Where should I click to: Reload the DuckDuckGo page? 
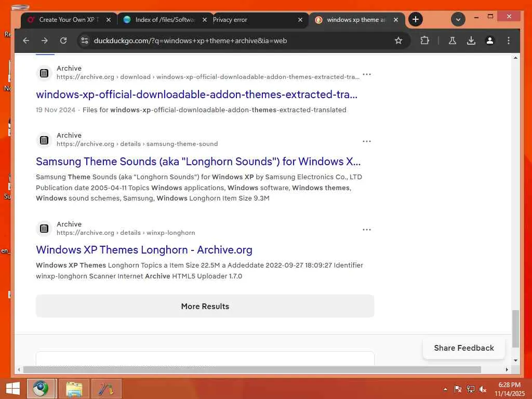pyautogui.click(x=63, y=41)
